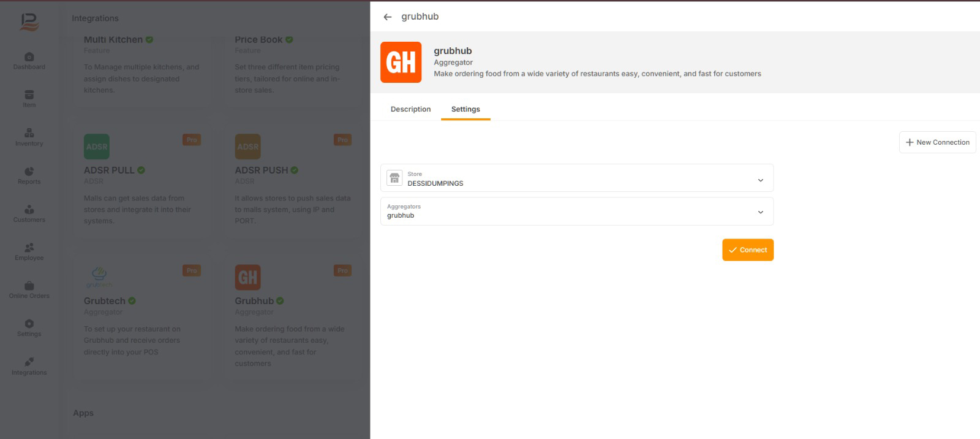Open Dashboard from the sidebar

(x=29, y=61)
